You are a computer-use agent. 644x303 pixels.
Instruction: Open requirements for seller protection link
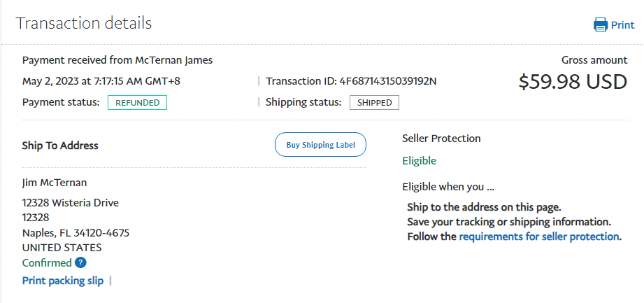coord(539,237)
